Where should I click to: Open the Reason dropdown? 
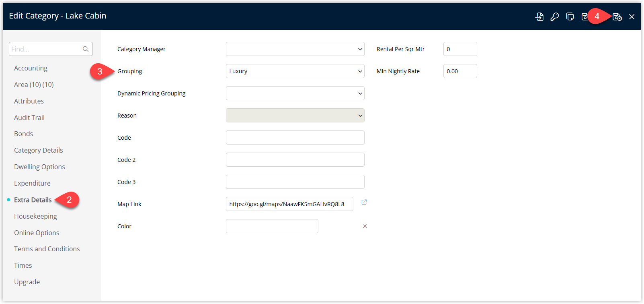(x=295, y=116)
